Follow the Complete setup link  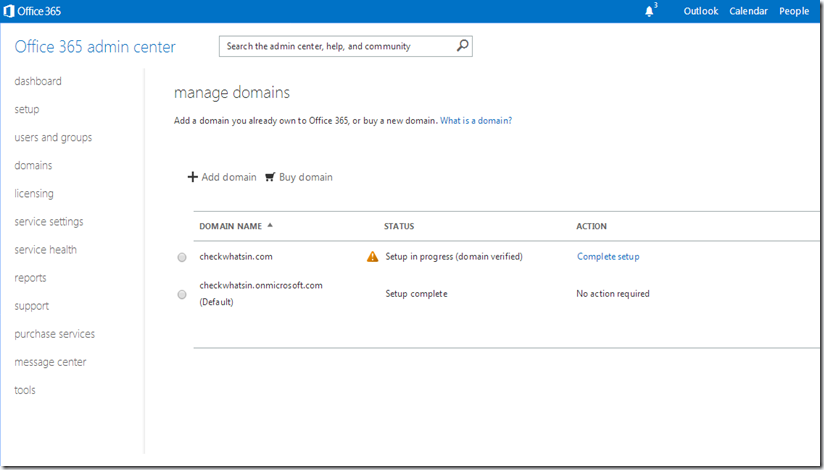coord(608,257)
